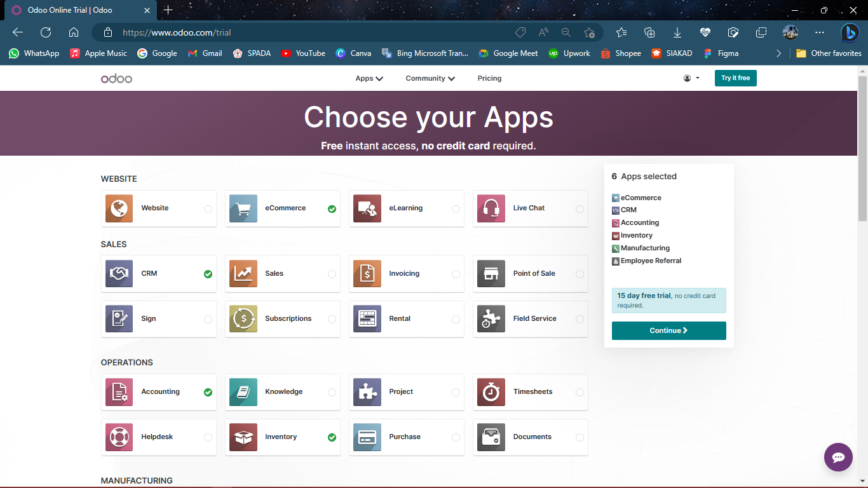Click the Project puzzle piece icon

point(367,392)
